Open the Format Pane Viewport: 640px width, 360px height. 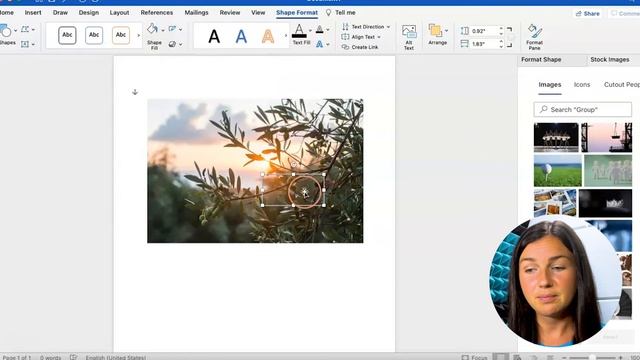[534, 37]
